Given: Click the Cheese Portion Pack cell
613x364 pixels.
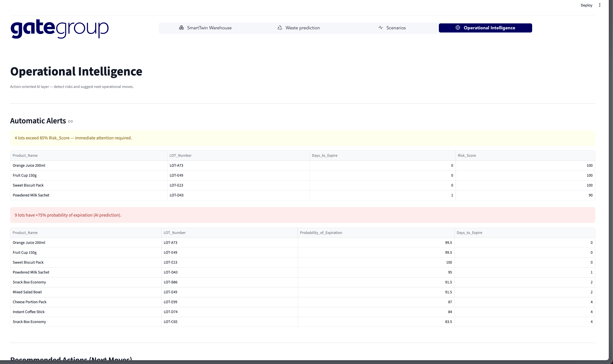Looking at the screenshot, I should click(x=30, y=302).
